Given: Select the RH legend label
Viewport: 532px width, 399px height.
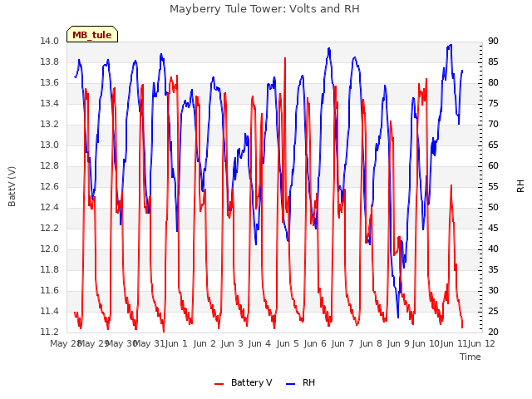Looking at the screenshot, I should (x=308, y=382).
